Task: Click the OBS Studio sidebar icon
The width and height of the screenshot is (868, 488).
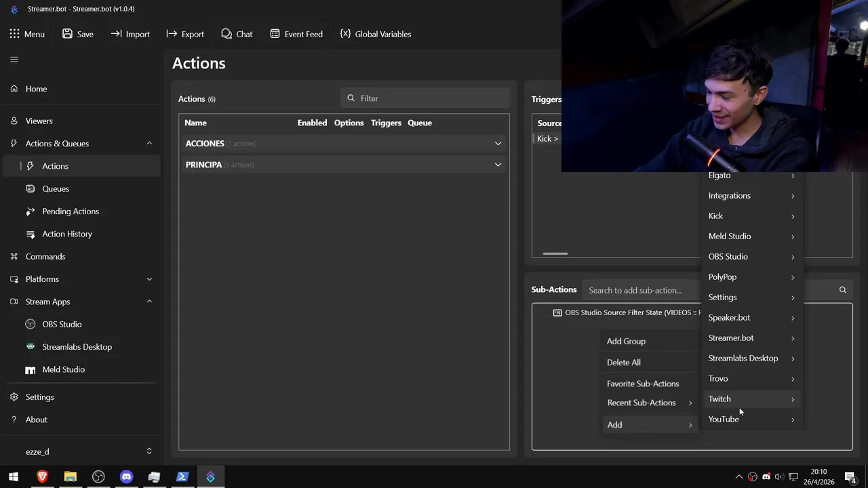Action: pyautogui.click(x=30, y=324)
